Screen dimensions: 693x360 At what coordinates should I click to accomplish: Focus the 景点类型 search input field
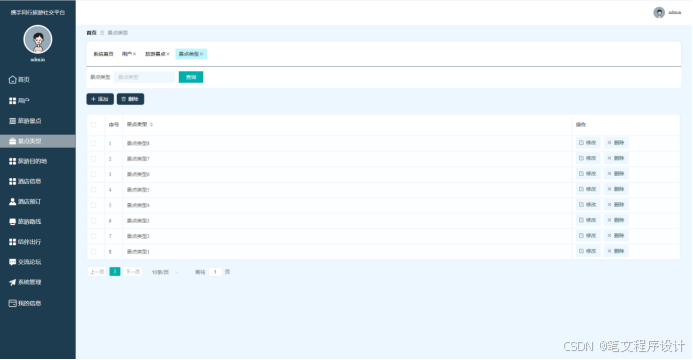(x=145, y=77)
